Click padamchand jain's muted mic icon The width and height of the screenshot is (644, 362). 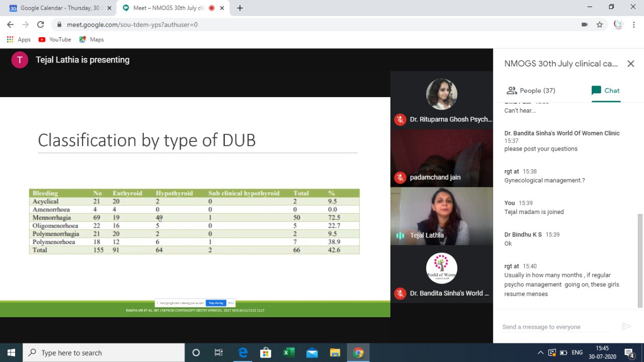tap(400, 177)
